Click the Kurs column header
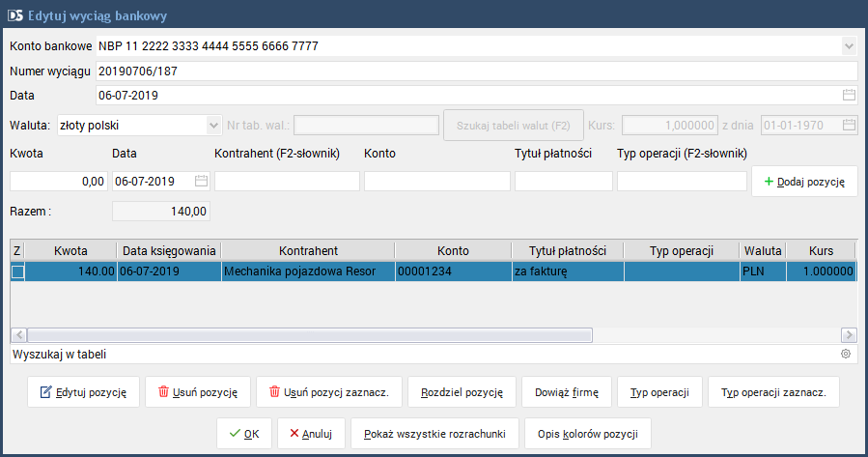 [x=821, y=251]
